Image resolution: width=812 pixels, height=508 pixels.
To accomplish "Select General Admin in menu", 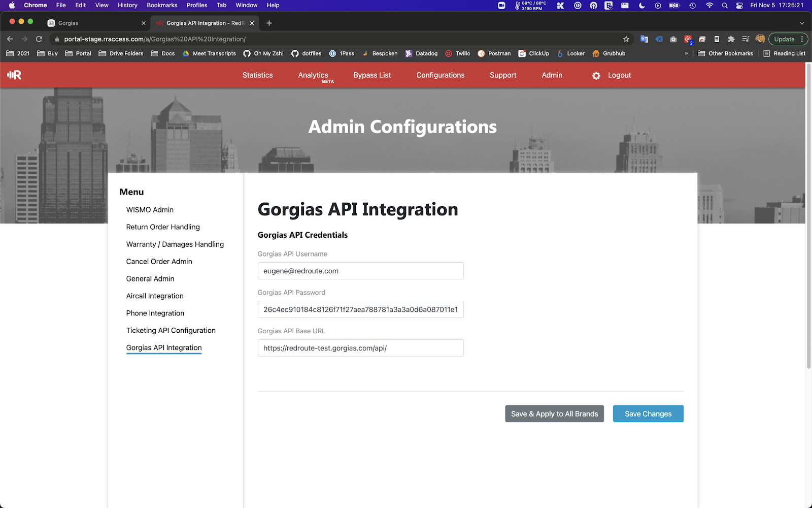I will [x=150, y=279].
